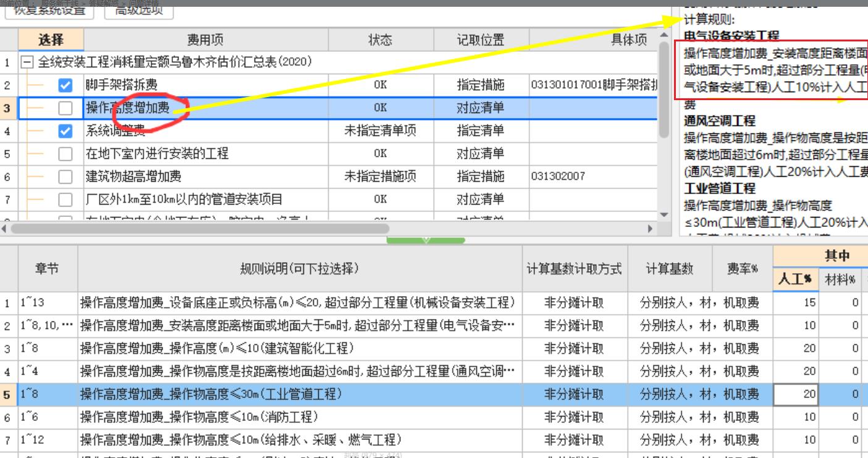The image size is (868, 458).
Task: Select the 未指定措施项 status cell
Action: [x=380, y=177]
